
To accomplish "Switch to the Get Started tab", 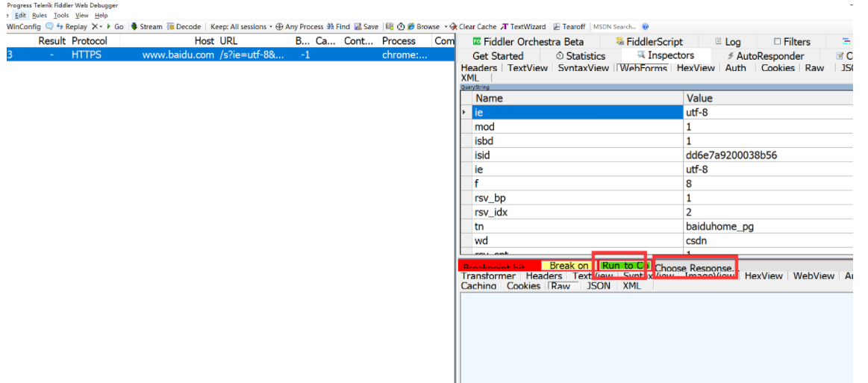I will [x=498, y=56].
